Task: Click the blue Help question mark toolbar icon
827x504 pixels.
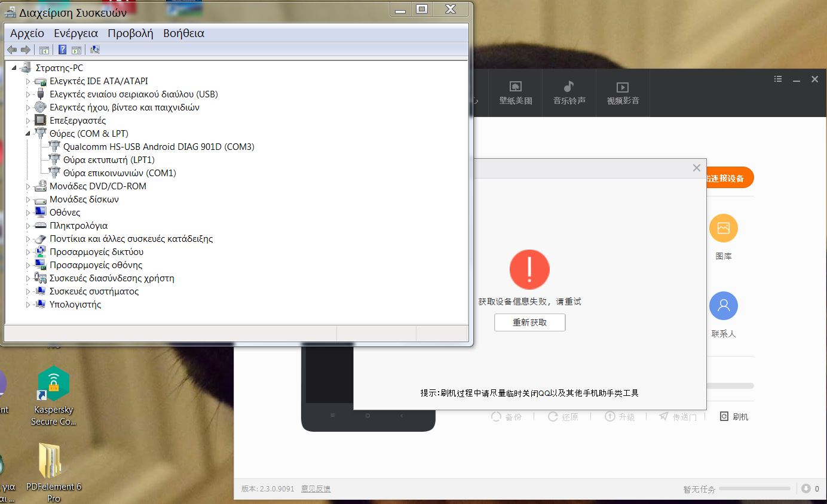Action: tap(62, 50)
